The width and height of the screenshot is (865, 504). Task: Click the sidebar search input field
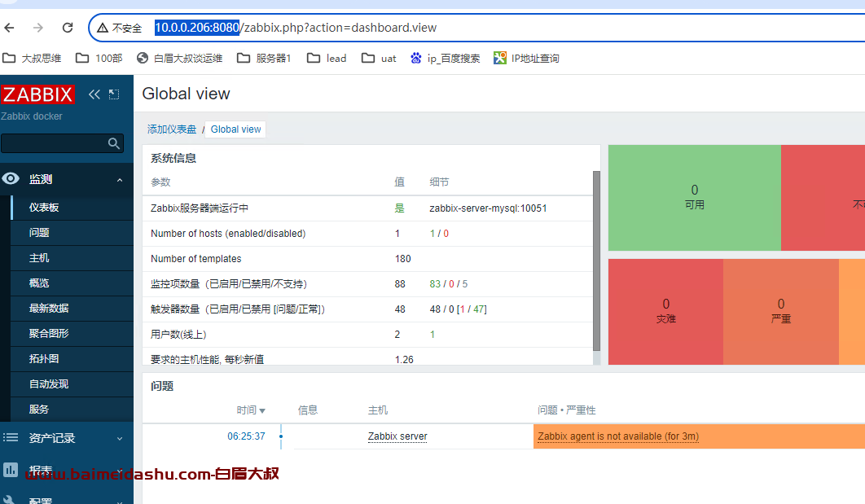[54, 143]
